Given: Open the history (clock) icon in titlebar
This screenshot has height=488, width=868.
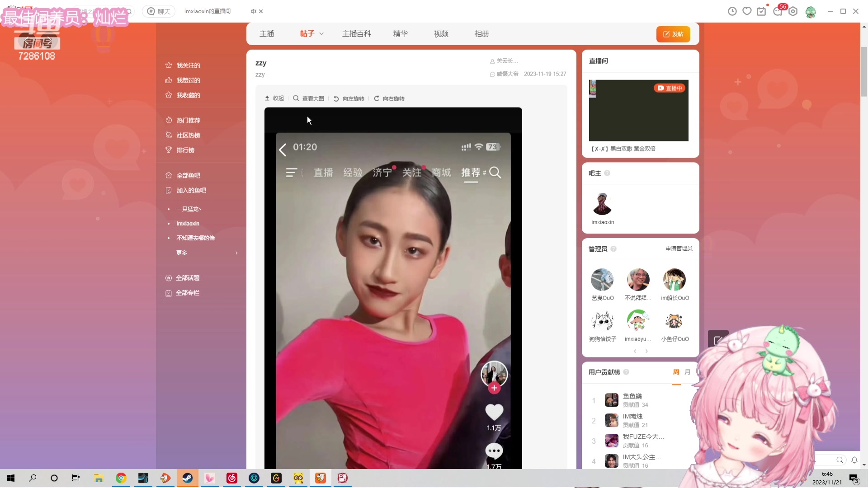Looking at the screenshot, I should coord(732,11).
